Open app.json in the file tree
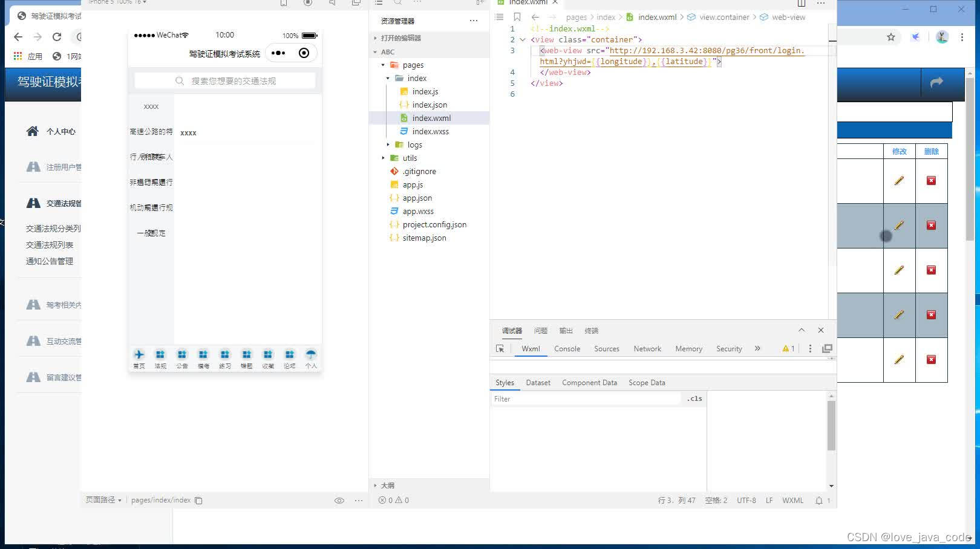 click(x=417, y=198)
